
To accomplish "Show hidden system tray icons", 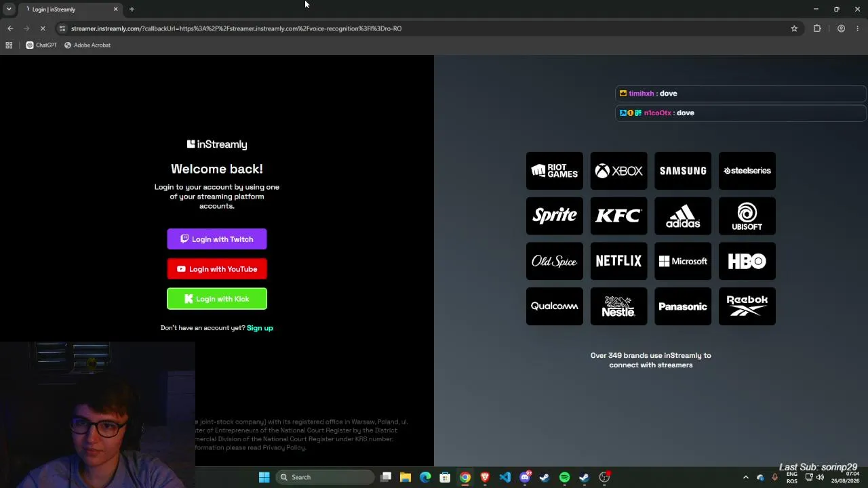I will tap(746, 477).
